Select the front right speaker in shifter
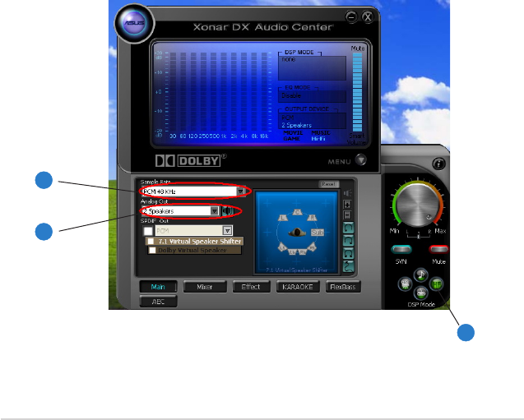Image resolution: width=524 pixels, height=420 pixels. tap(312, 218)
